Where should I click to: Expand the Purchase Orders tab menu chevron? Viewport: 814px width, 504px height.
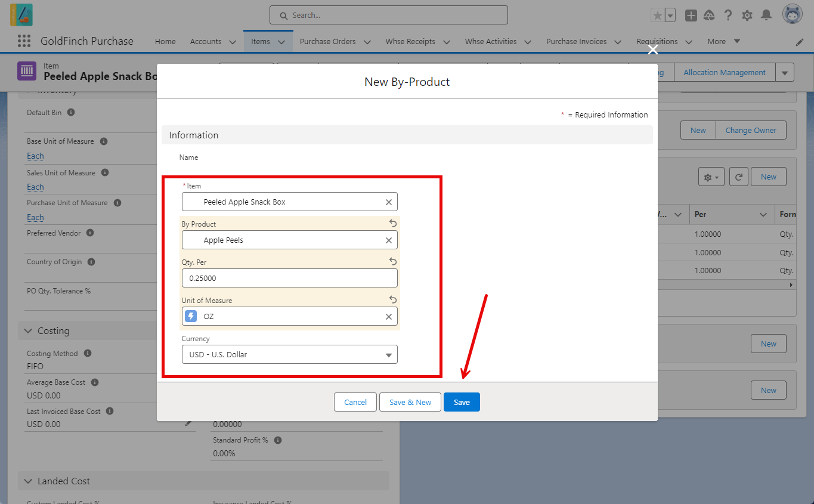click(367, 42)
